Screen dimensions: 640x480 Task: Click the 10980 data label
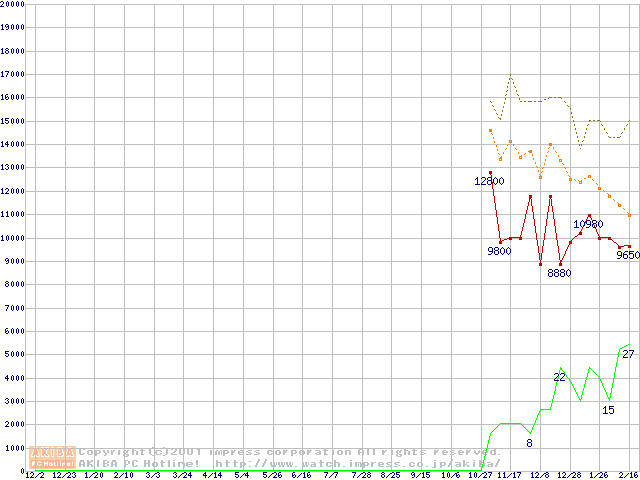588,224
